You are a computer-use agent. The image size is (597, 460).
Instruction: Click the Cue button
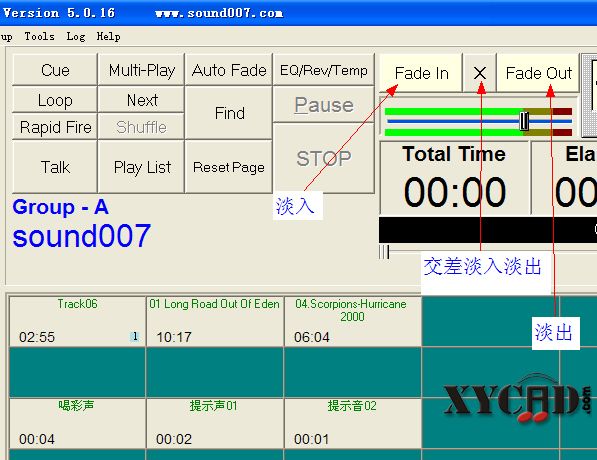[x=55, y=70]
